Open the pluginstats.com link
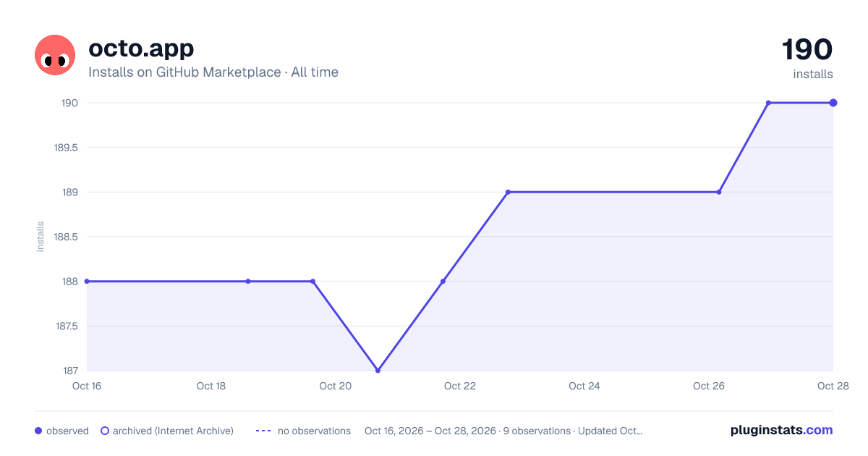 (x=782, y=430)
